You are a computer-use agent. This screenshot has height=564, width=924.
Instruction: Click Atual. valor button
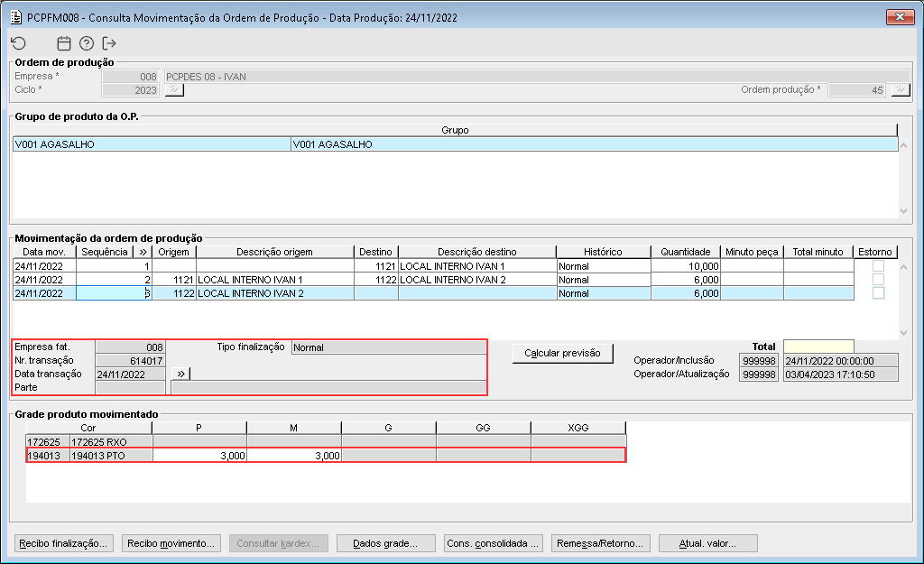tap(707, 543)
